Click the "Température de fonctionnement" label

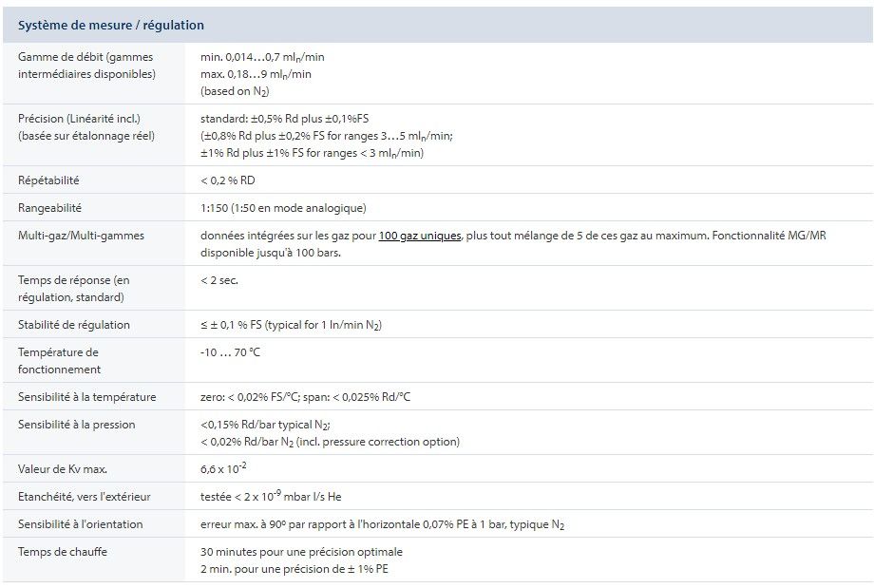point(59,361)
